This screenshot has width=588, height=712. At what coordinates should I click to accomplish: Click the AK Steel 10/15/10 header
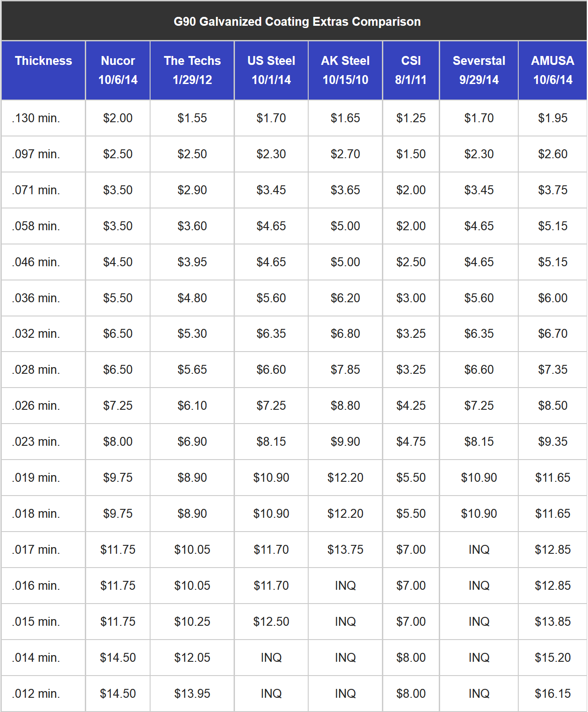345,70
